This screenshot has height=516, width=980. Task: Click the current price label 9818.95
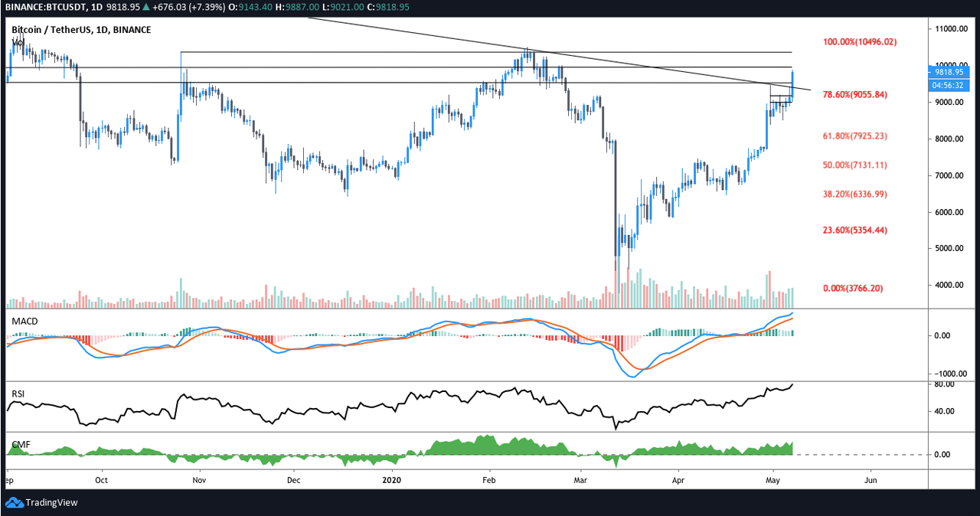949,71
